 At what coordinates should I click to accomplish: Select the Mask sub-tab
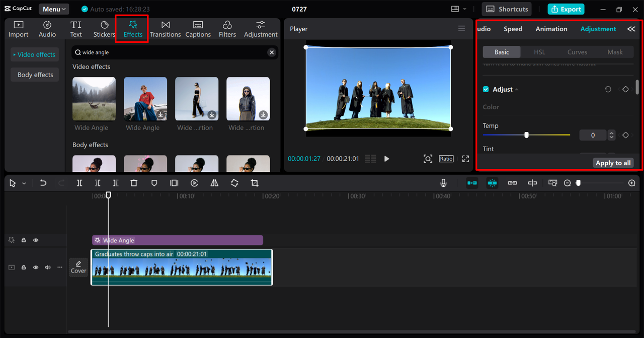[615, 52]
